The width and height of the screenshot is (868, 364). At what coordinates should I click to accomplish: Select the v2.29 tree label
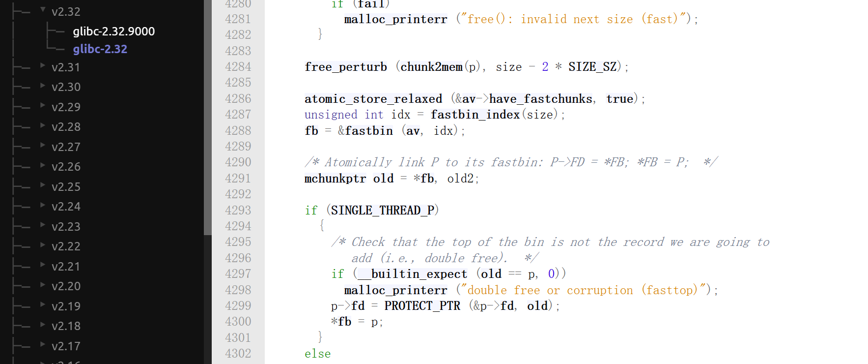(x=66, y=107)
